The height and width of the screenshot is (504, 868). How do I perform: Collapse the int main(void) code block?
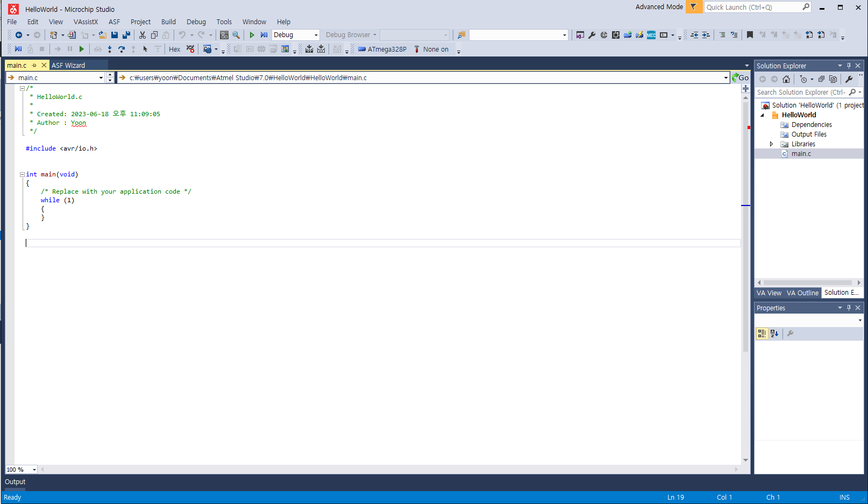[22, 174]
